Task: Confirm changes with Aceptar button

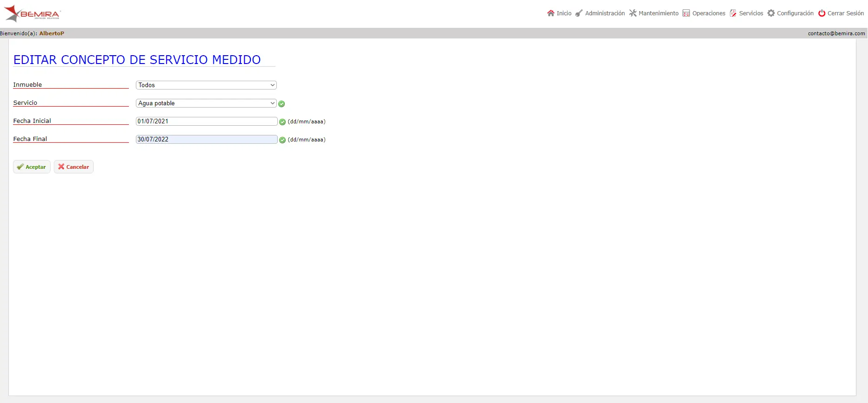Action: coord(32,167)
